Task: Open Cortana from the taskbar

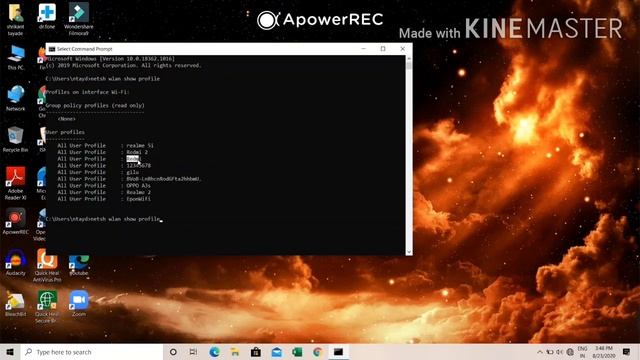Action: tap(173, 352)
